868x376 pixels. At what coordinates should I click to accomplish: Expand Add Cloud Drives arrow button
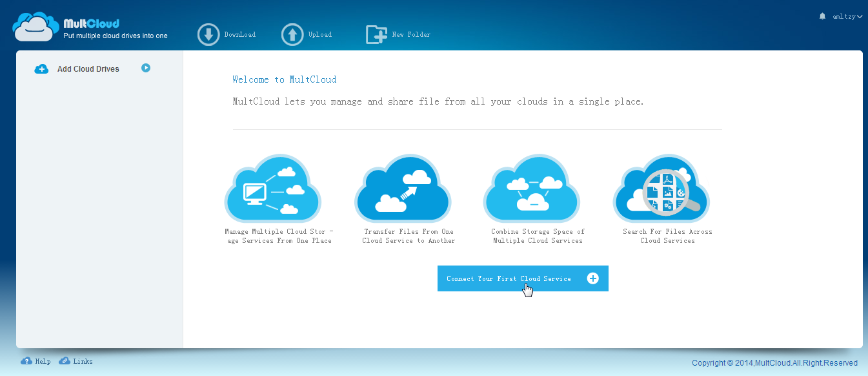pos(146,67)
